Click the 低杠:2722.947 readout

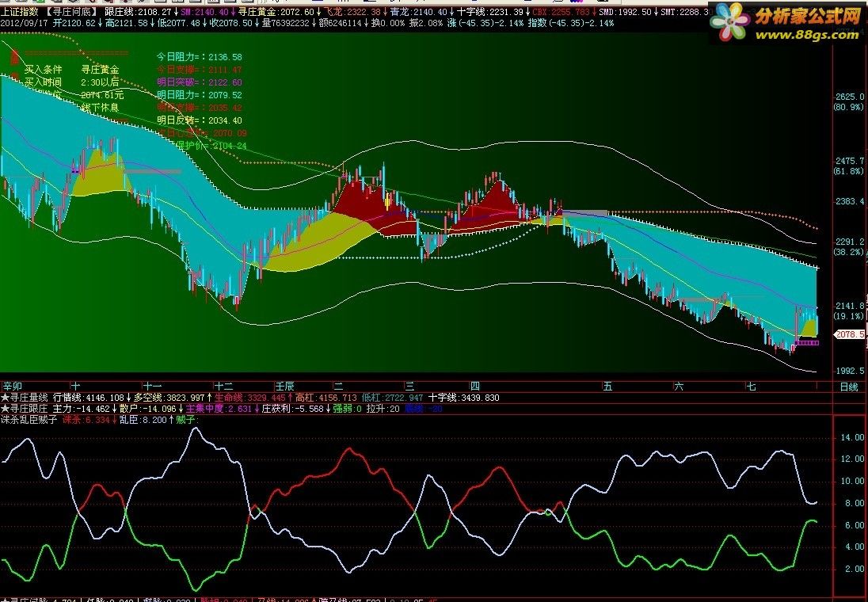[393, 398]
